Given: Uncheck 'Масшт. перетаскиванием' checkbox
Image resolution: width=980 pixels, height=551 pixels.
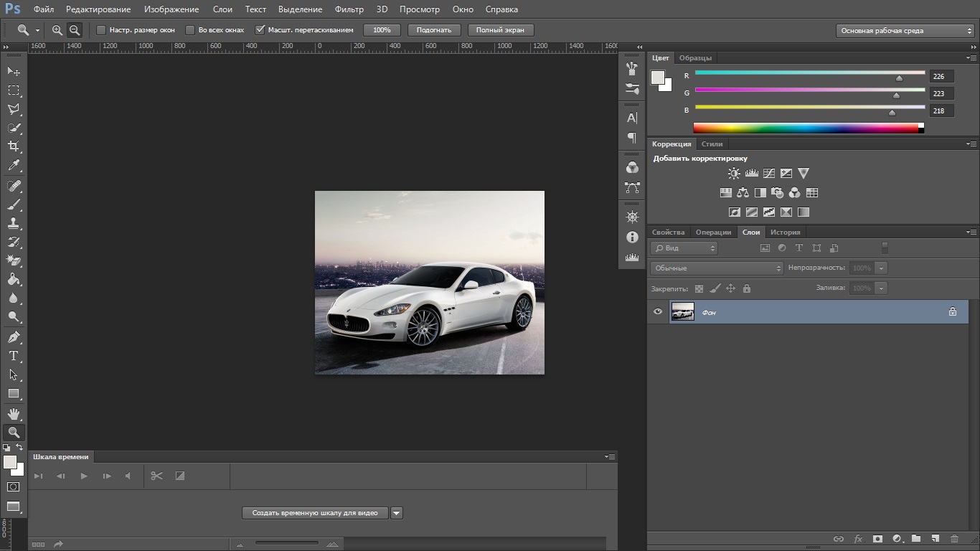Looking at the screenshot, I should (260, 30).
